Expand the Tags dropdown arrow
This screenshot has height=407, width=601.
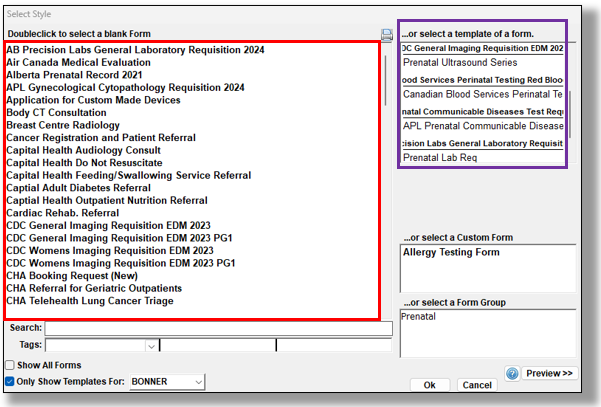tap(151, 346)
